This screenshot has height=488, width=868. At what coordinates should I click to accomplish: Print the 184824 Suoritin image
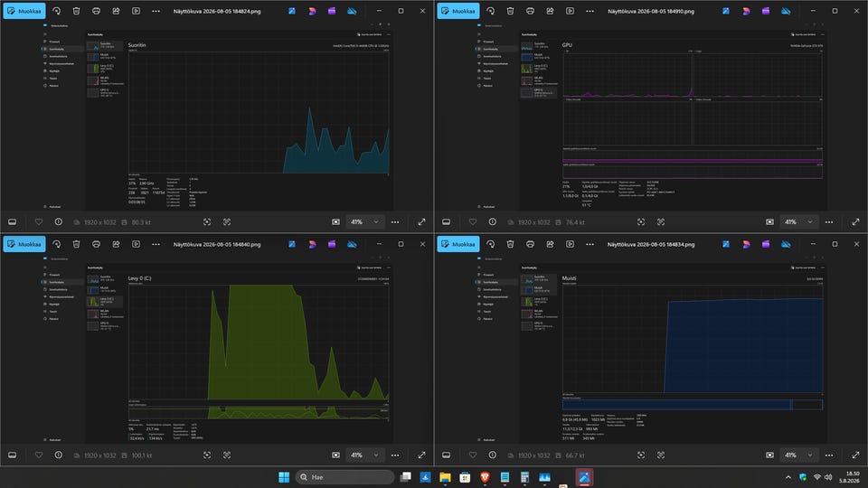[97, 11]
